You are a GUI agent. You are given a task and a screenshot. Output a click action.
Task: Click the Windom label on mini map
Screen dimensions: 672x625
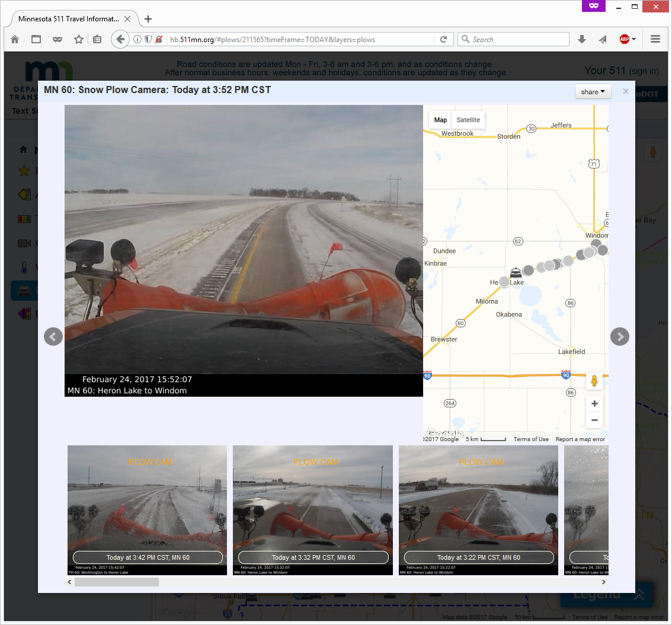coord(597,235)
